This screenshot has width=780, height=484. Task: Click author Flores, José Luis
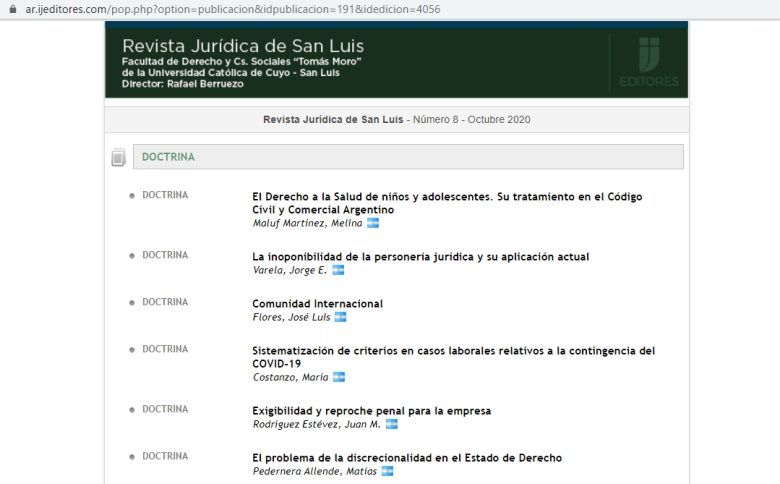pyautogui.click(x=291, y=317)
